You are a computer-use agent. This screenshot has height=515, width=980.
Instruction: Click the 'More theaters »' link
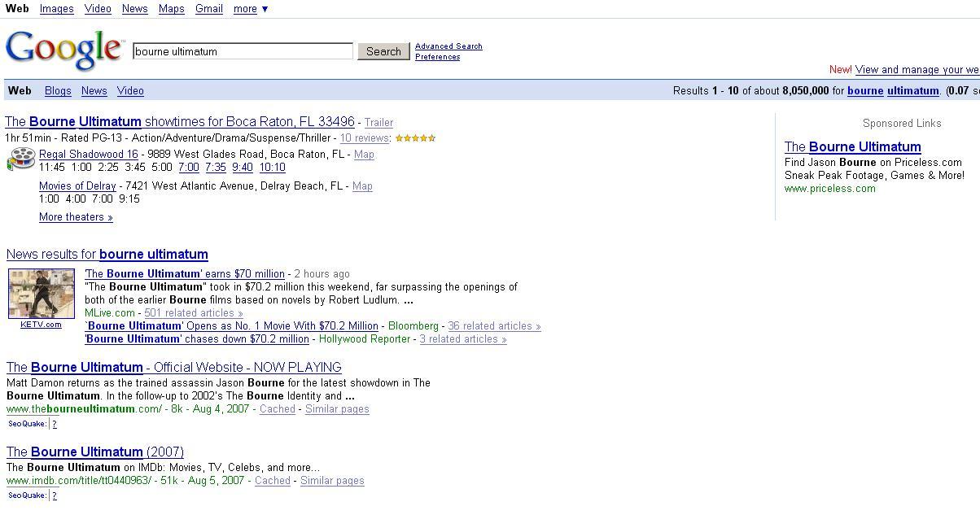point(76,217)
